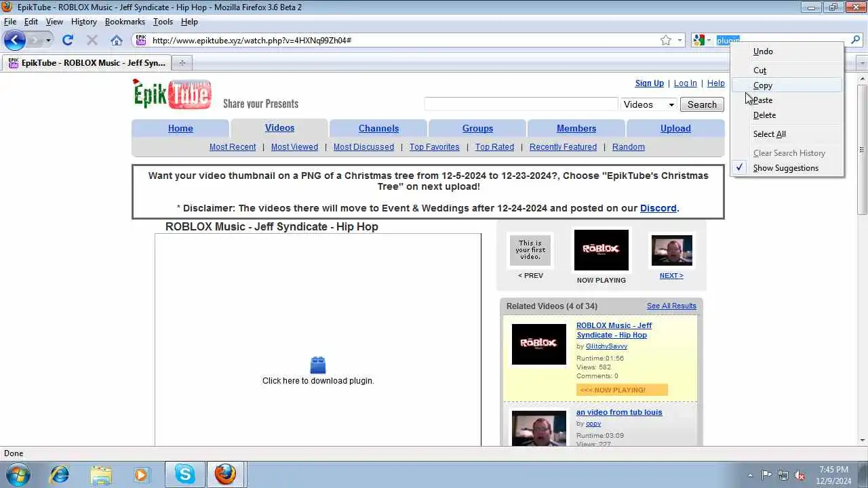Viewport: 868px width, 488px height.
Task: Click the Search button
Action: [x=702, y=104]
